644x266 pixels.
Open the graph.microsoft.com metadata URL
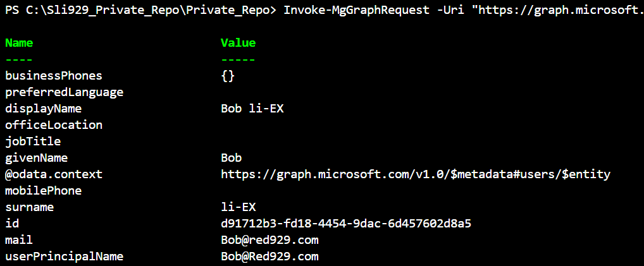click(x=416, y=174)
